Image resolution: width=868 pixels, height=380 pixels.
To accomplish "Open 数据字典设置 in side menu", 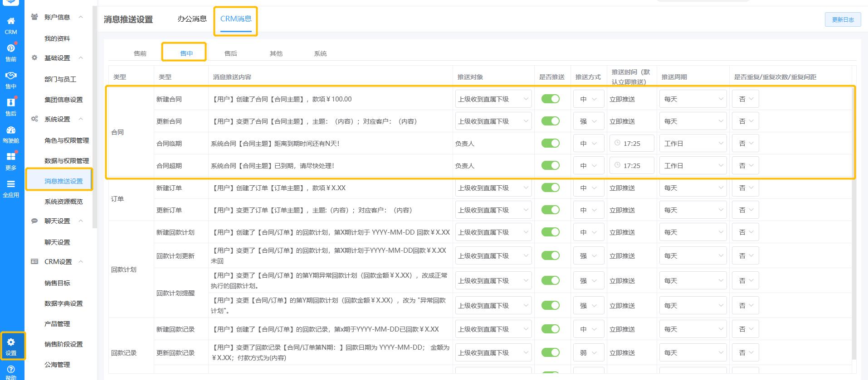I will pos(63,303).
